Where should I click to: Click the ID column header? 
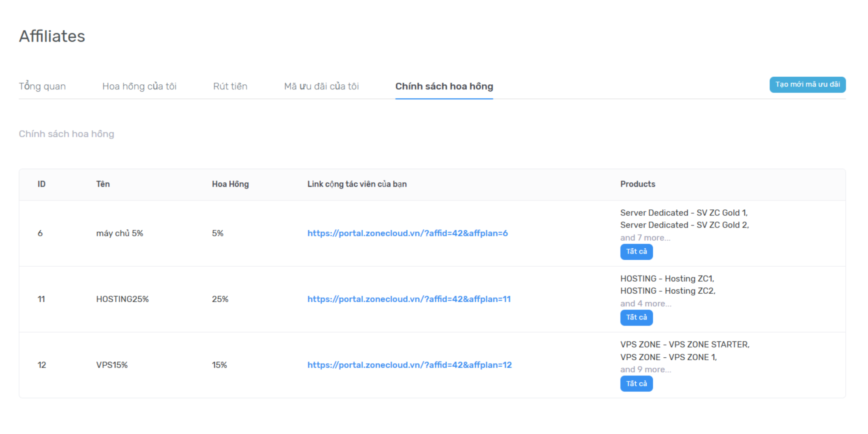click(41, 184)
